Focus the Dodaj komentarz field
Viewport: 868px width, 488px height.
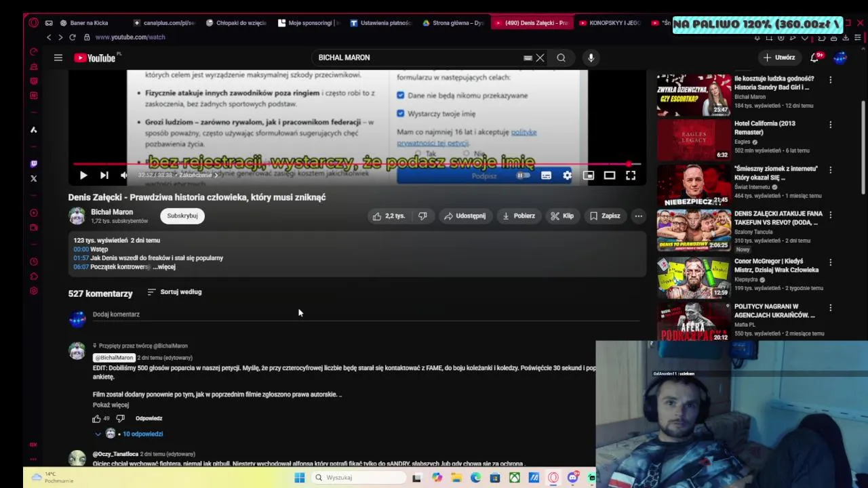pyautogui.click(x=366, y=314)
